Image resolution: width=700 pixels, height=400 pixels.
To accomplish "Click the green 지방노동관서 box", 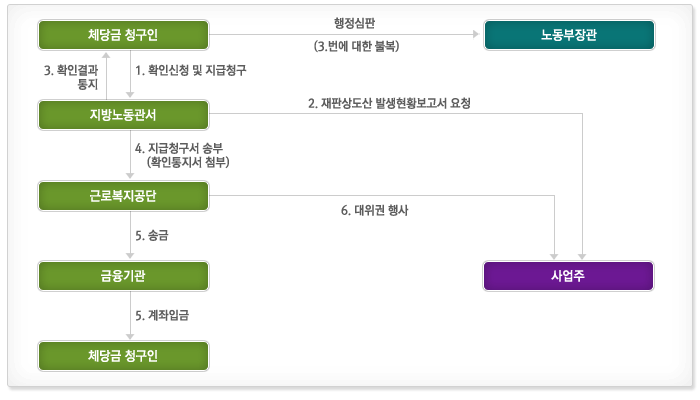I will 124,115.
